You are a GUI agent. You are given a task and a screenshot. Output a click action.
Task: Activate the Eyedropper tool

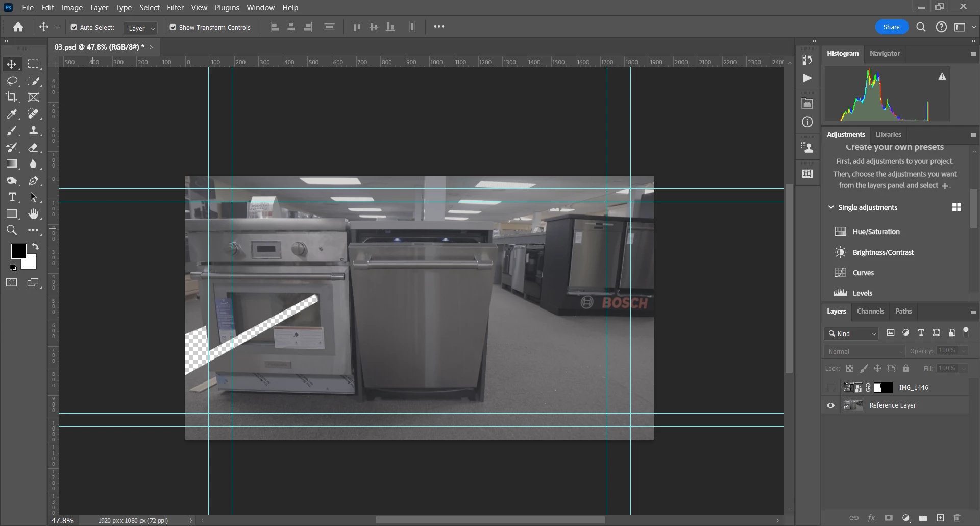click(11, 114)
